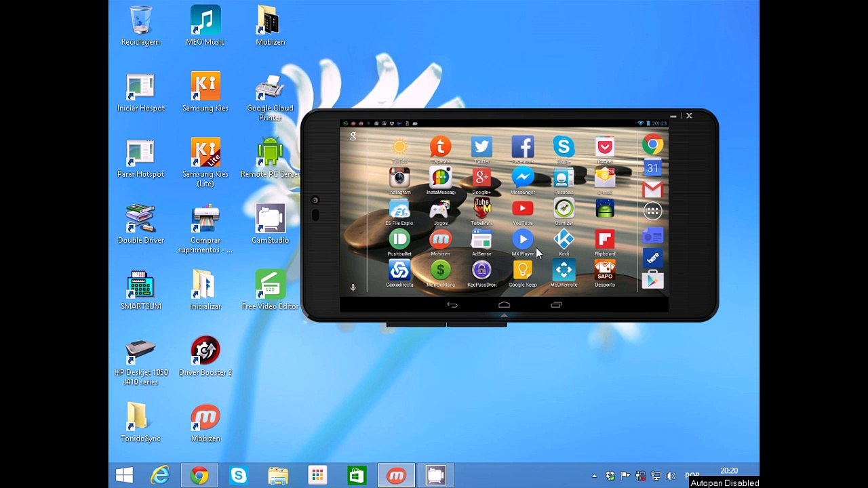Launch TubeMate on the phone
Image resolution: width=868 pixels, height=488 pixels.
[481, 209]
